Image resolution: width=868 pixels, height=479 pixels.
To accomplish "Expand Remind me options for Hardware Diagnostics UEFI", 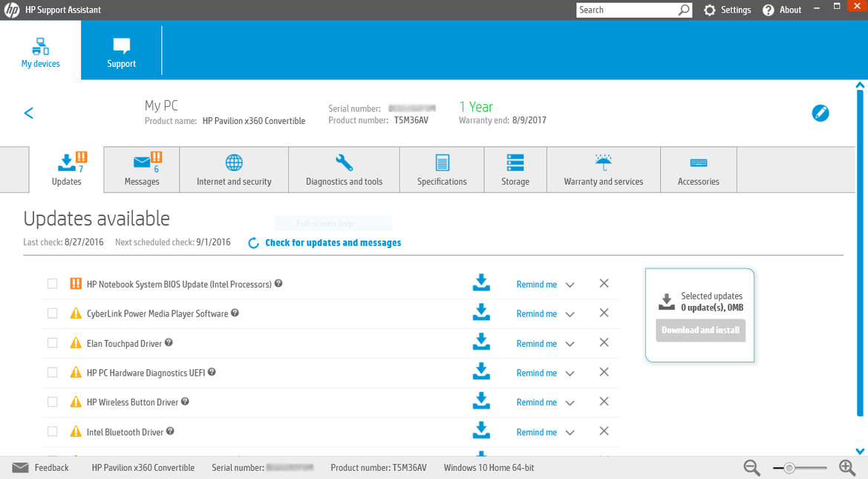I will pyautogui.click(x=570, y=374).
